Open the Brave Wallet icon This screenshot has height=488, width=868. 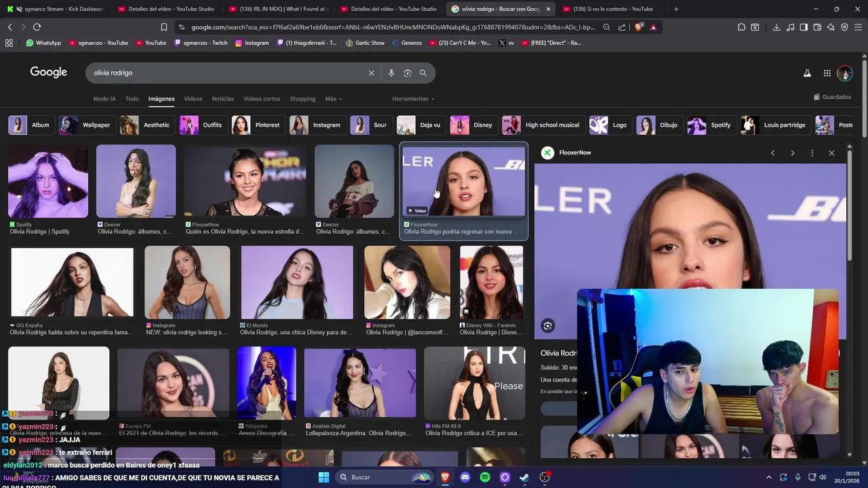click(817, 27)
